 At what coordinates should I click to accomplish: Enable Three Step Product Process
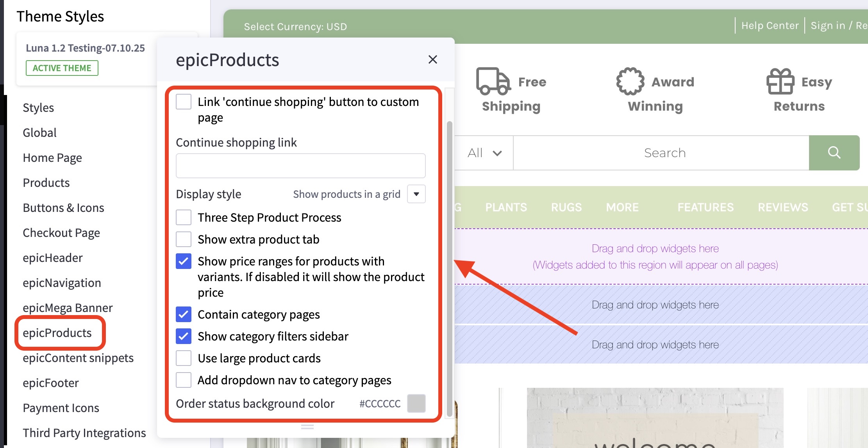click(x=183, y=217)
